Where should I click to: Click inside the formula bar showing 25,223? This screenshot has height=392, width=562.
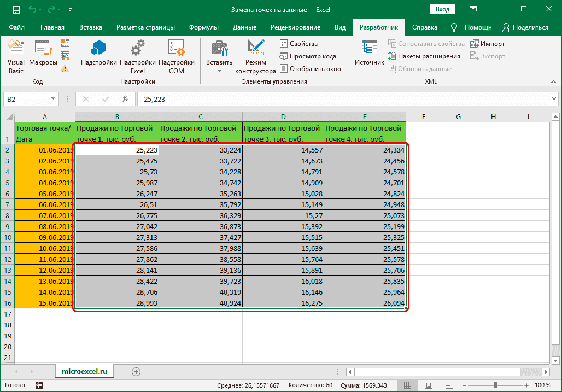(x=328, y=99)
